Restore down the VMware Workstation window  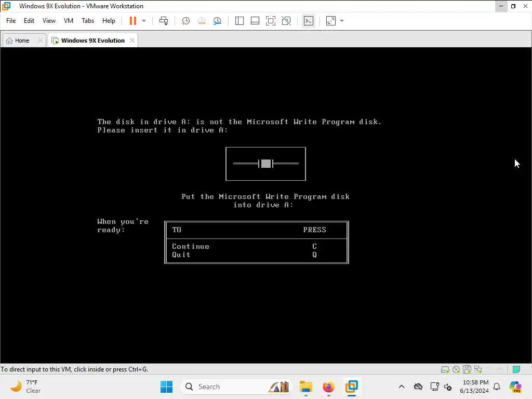[x=513, y=6]
